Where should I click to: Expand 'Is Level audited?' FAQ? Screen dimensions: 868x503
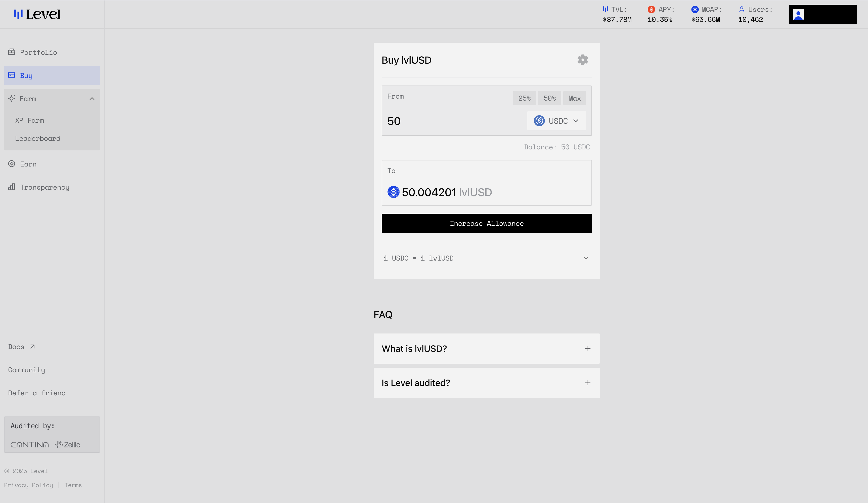point(588,383)
